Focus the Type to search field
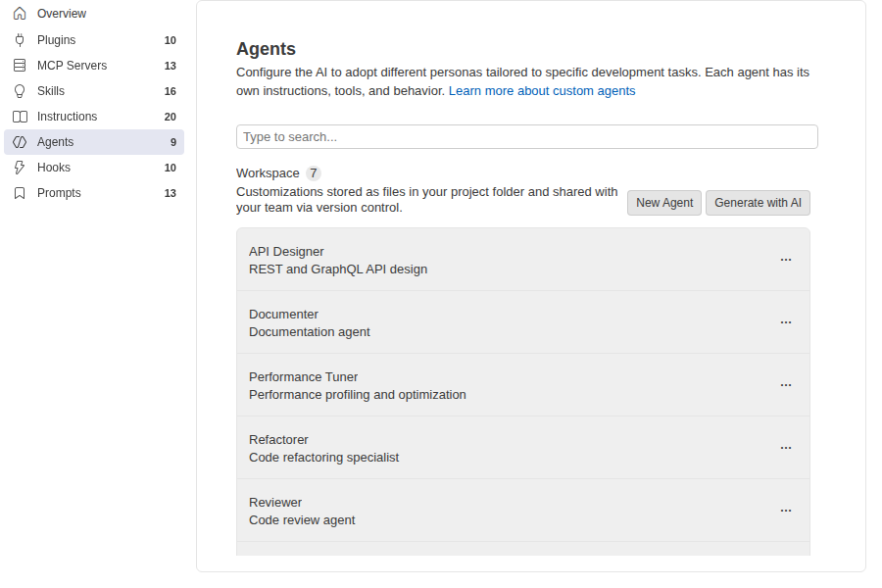 [x=527, y=137]
